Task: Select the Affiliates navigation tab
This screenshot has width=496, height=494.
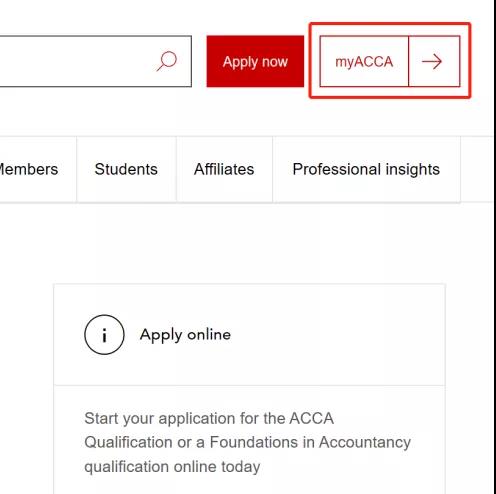Action: coord(224,169)
